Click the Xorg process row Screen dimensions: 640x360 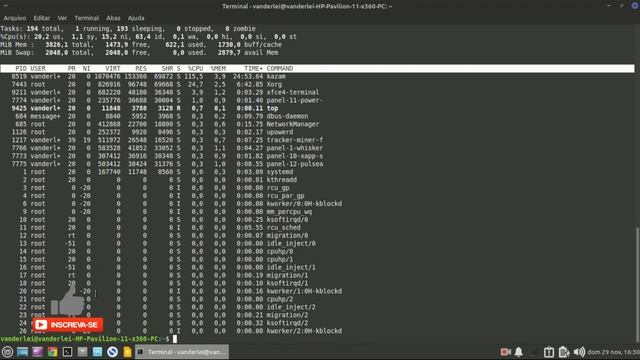(x=318, y=84)
